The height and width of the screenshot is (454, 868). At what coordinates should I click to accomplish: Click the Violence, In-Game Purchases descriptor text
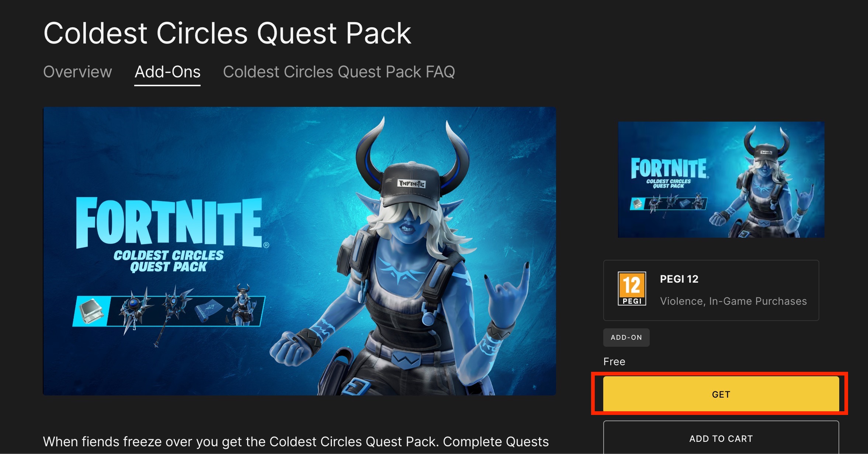[x=733, y=301]
